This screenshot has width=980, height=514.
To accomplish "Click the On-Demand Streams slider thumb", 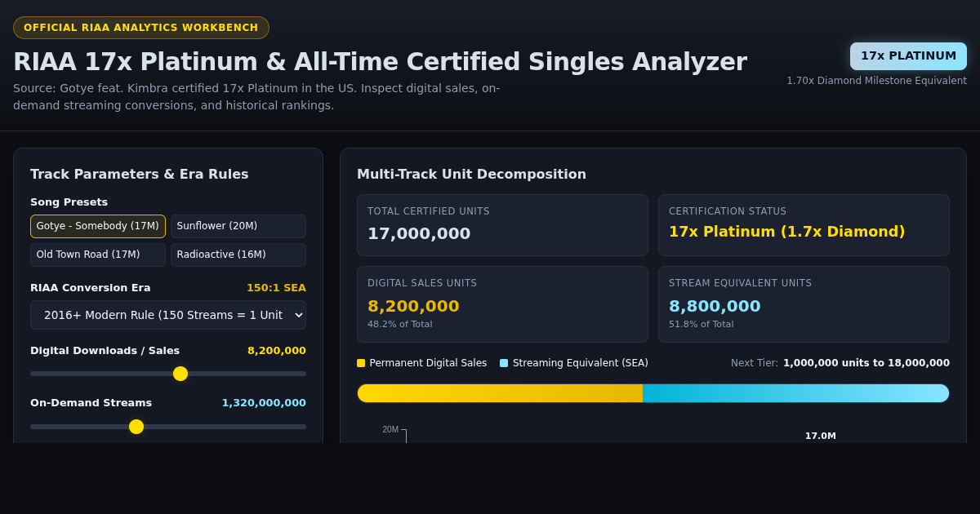I will click(136, 427).
